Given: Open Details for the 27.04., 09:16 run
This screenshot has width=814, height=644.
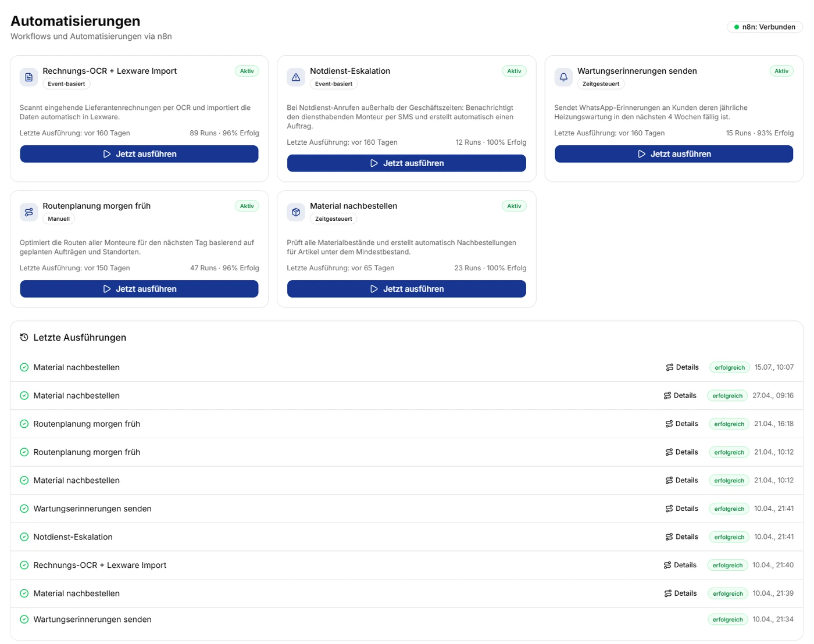Looking at the screenshot, I should (x=680, y=396).
